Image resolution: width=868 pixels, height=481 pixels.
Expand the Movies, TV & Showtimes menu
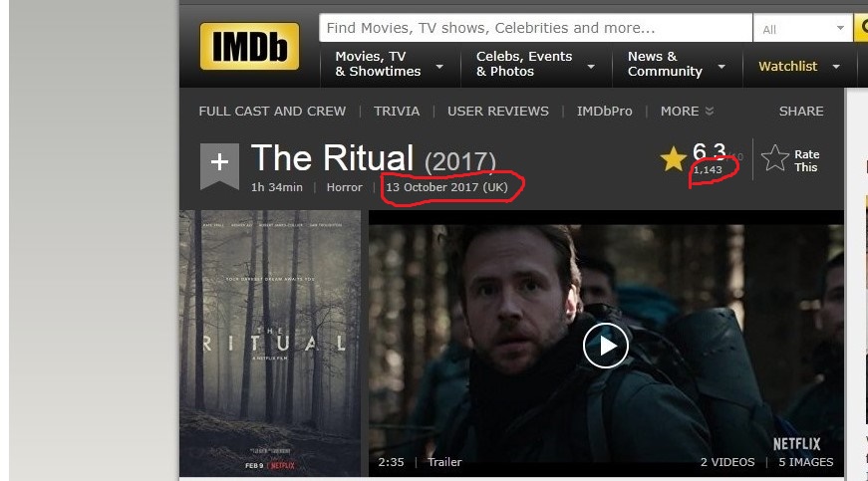[439, 67]
